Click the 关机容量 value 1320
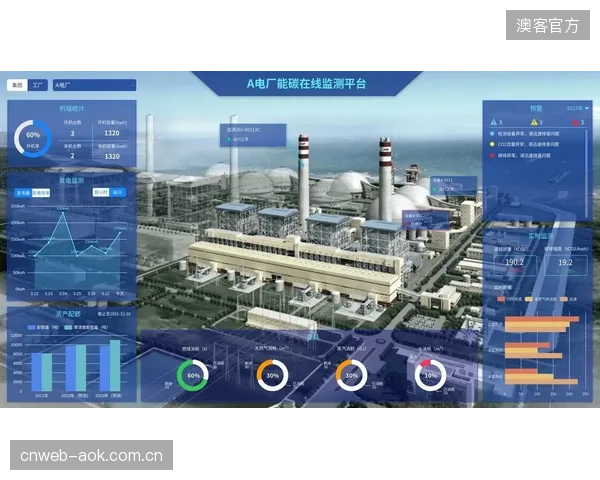Viewport: 600px width, 480px height. (112, 157)
